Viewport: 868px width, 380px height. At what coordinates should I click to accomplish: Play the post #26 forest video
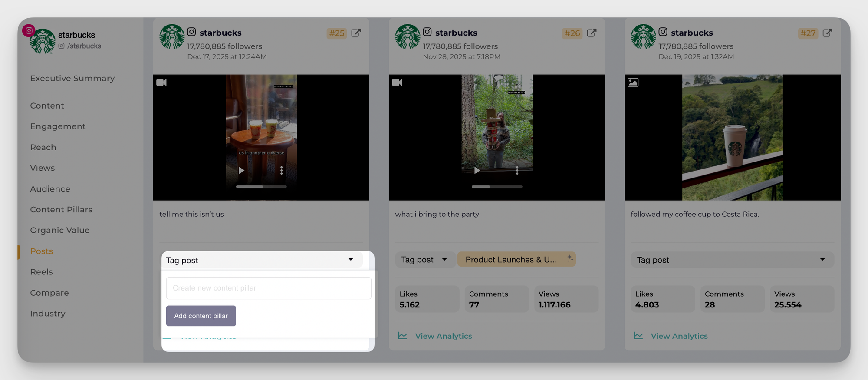click(477, 170)
